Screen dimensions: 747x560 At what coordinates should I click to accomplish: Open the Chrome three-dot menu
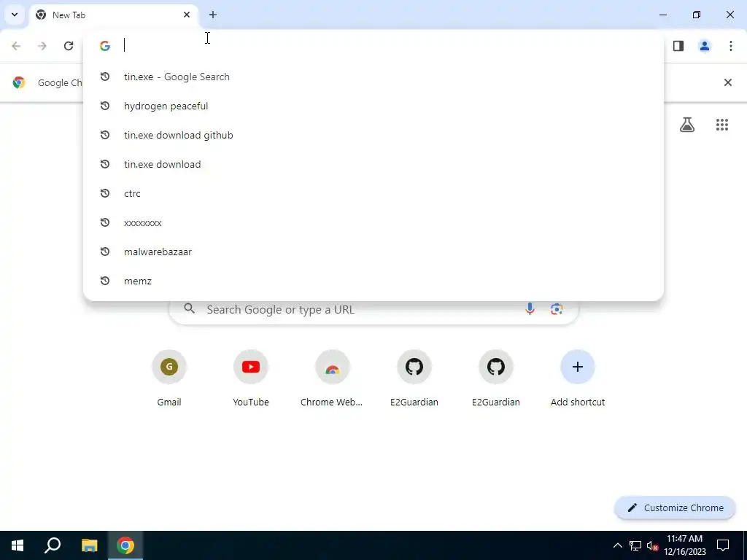click(731, 46)
